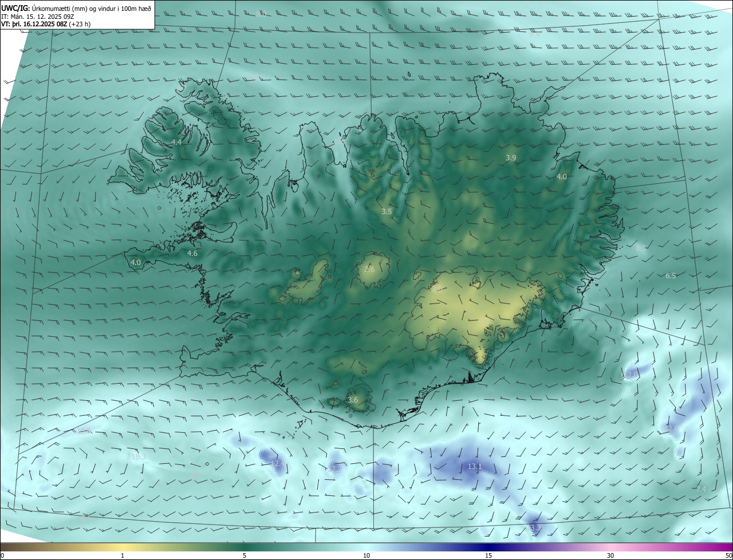The image size is (733, 560).
Task: Click the 3.9 precipitation value
Action: 511,157
